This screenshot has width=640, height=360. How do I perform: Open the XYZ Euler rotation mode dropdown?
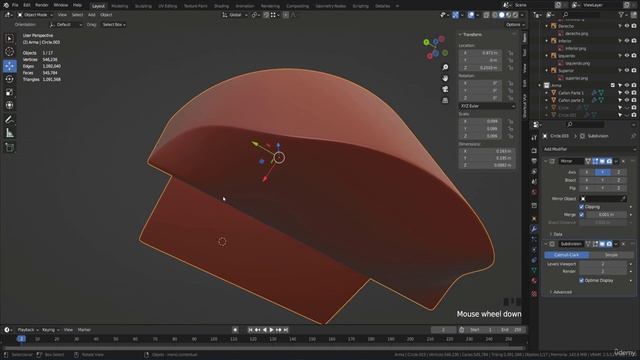[487, 106]
